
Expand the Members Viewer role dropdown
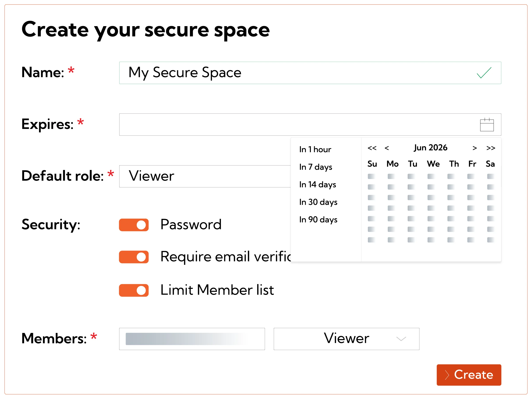click(x=346, y=339)
